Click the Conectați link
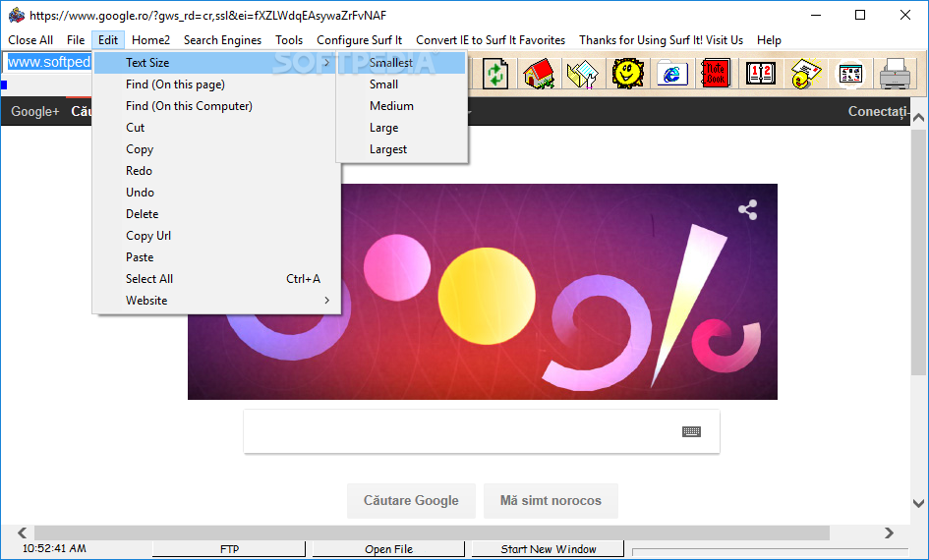Screen dimensions: 929x560 tap(878, 111)
